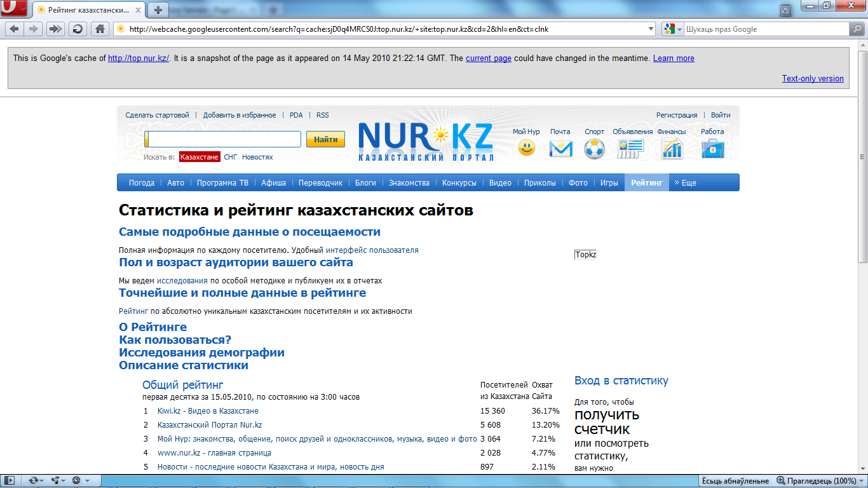Screen dimensions: 868x488
Task: Click the site icon in address bar
Action: click(121, 29)
